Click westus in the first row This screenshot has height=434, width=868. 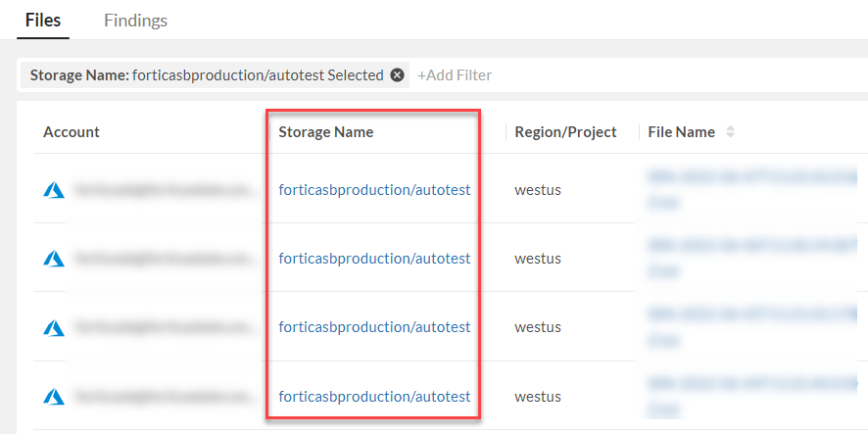click(538, 190)
